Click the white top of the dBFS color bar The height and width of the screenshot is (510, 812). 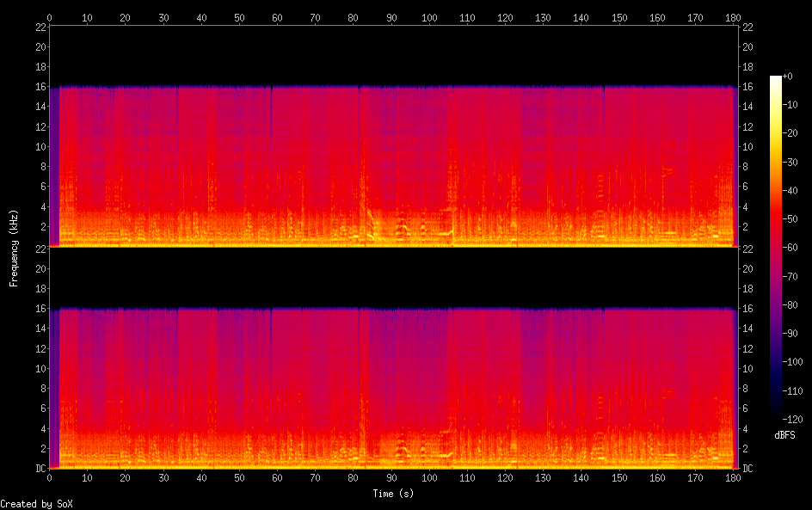[776, 80]
